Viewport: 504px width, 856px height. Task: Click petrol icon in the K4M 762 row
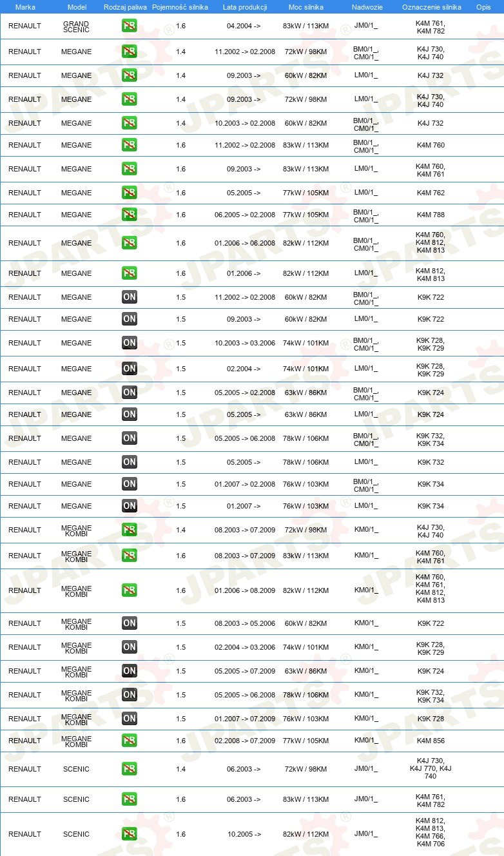tap(130, 193)
